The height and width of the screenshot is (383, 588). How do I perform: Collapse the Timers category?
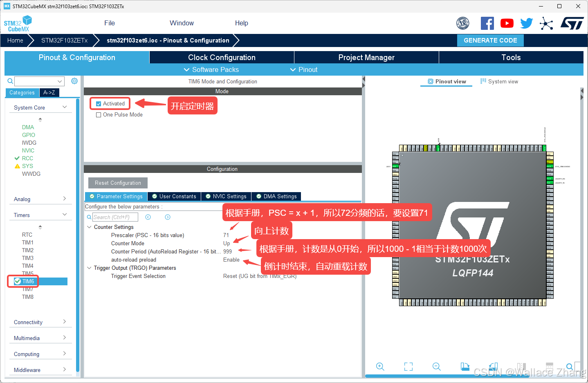tap(65, 215)
